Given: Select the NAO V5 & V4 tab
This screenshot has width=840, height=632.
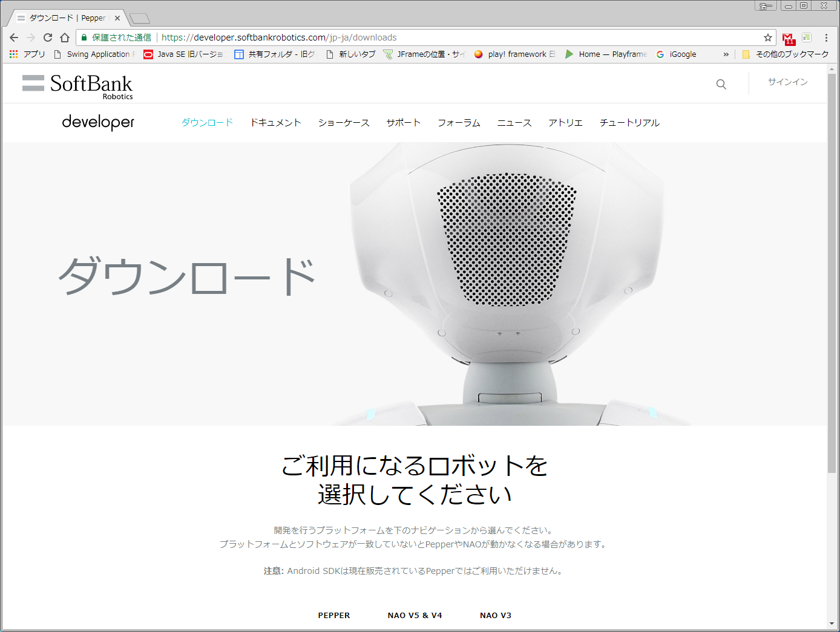Looking at the screenshot, I should pyautogui.click(x=415, y=615).
